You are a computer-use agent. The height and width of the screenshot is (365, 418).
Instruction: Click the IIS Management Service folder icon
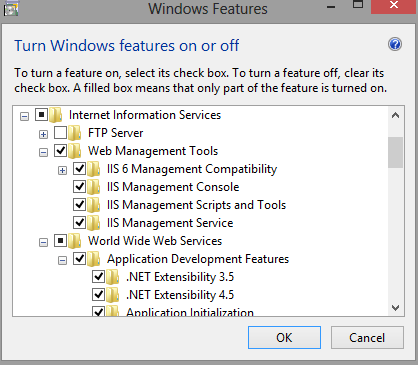pos(94,223)
